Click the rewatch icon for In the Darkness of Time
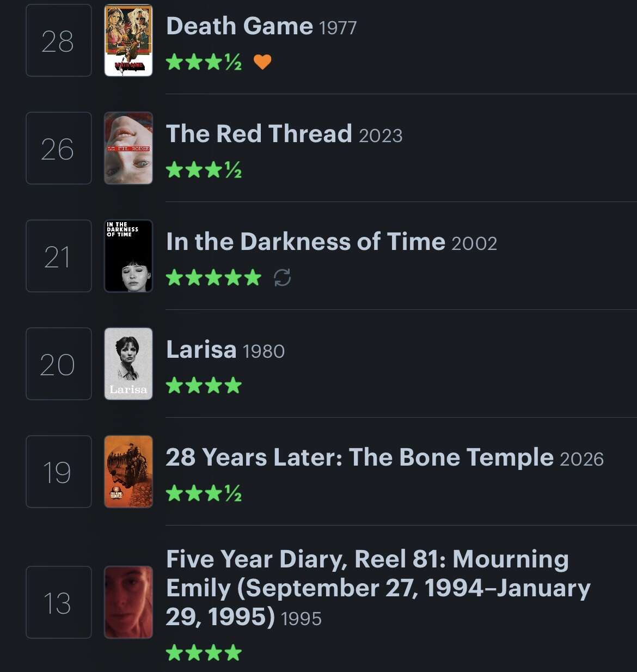 tap(282, 278)
